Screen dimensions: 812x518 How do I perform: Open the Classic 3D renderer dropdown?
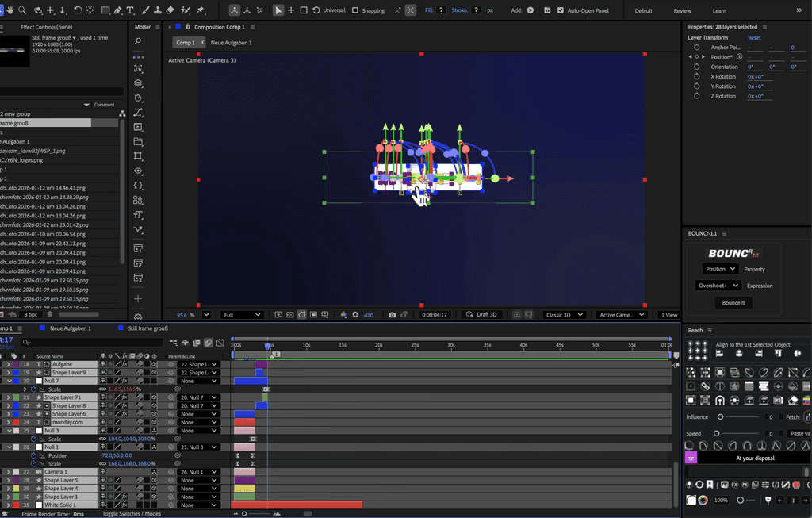pyautogui.click(x=564, y=314)
